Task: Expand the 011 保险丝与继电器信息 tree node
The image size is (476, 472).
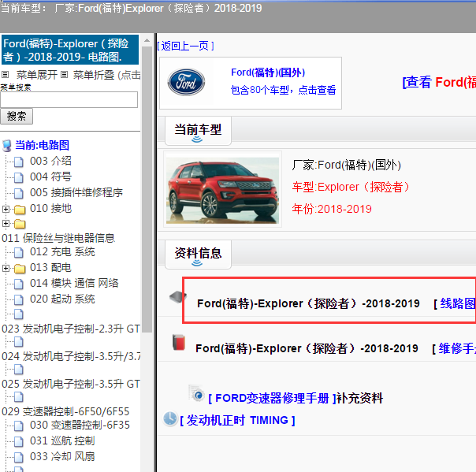Action: 6,224
